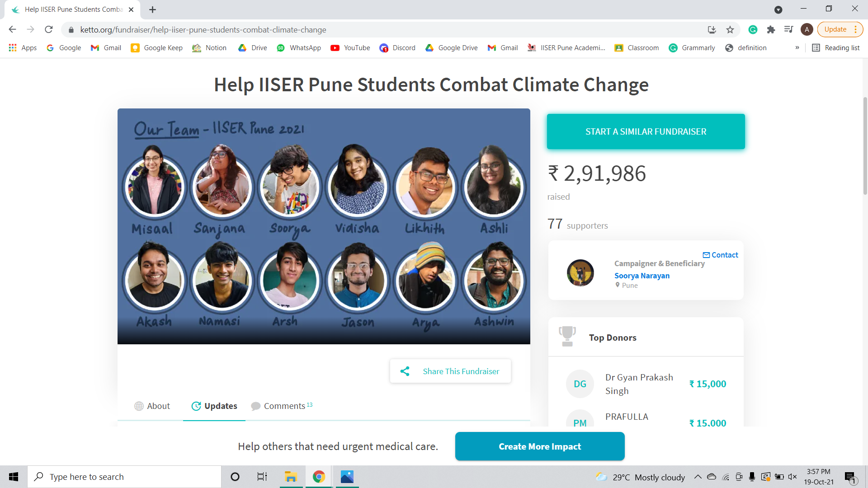Viewport: 868px width, 488px height.
Task: Click Start a Similar Fundraiser button
Action: (646, 131)
